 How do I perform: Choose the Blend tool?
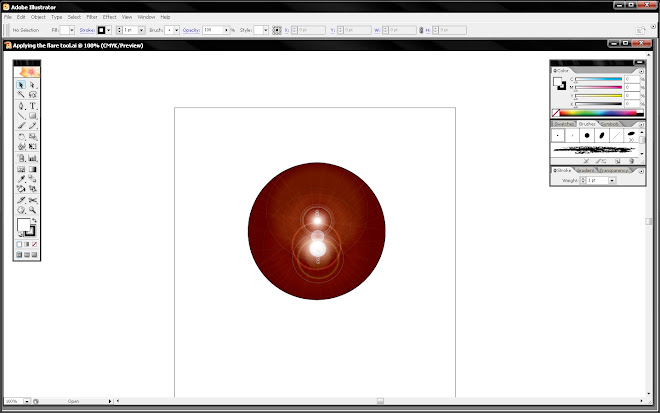[32, 179]
